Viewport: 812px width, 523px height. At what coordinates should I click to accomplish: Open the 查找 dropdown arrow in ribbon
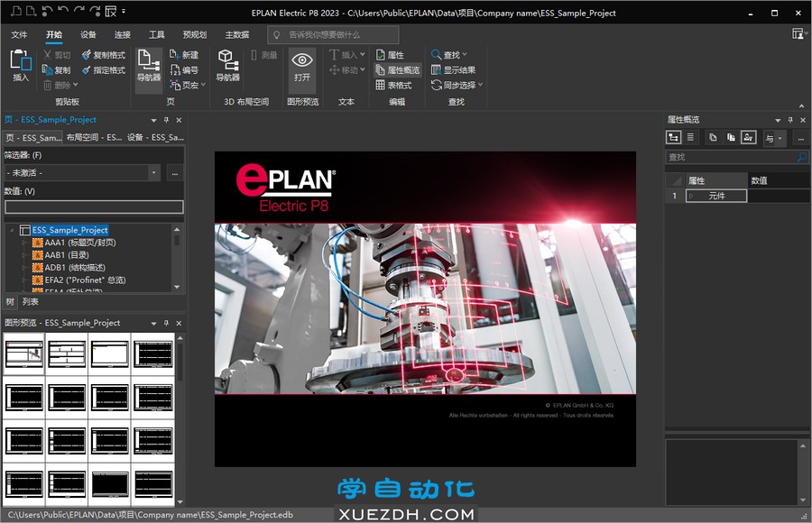coord(464,54)
